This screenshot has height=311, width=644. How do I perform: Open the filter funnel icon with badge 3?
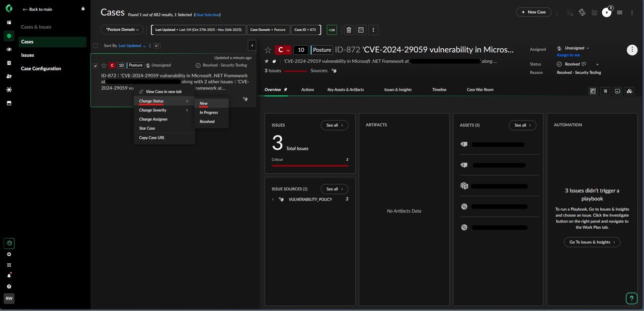pyautogui.click(x=607, y=13)
